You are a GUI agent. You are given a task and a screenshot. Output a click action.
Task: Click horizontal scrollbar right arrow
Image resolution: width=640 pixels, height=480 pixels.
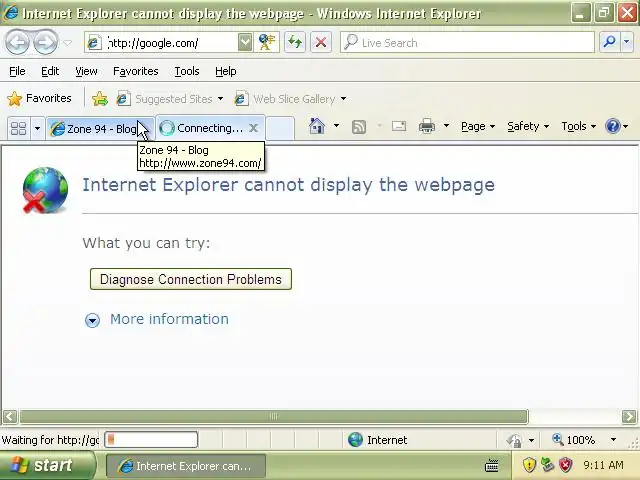(629, 417)
